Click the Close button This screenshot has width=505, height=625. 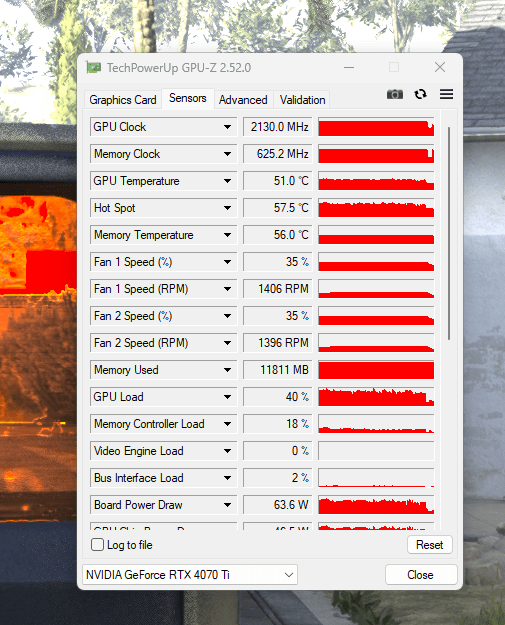[x=421, y=575]
